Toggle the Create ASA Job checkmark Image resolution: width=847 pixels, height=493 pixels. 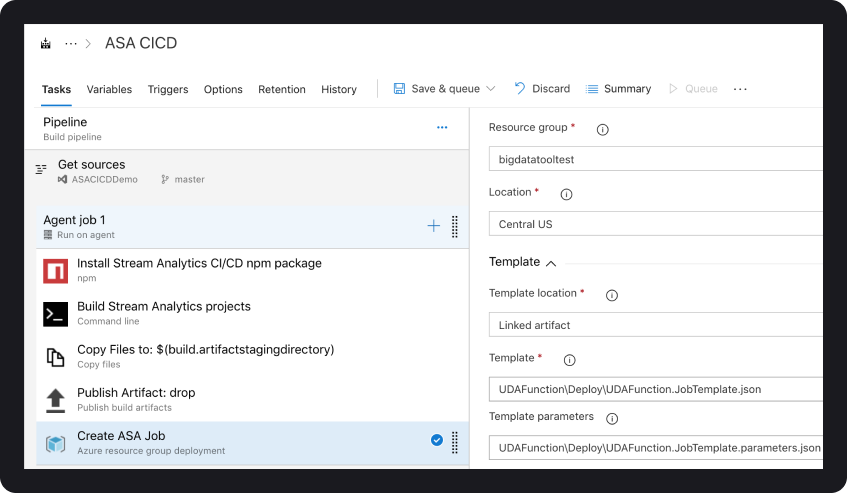(x=436, y=440)
